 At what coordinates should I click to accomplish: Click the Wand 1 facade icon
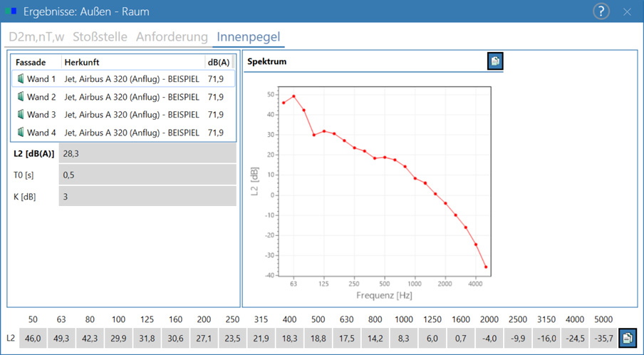click(x=21, y=78)
